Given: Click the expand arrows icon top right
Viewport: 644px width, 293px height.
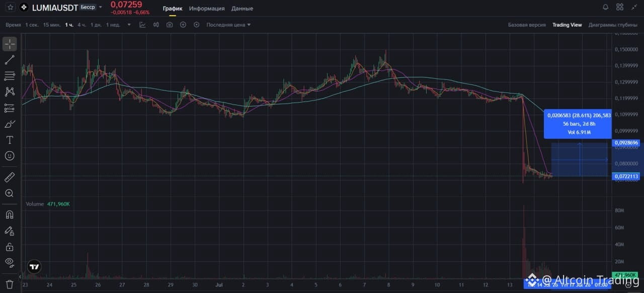Looking at the screenshot, I should click(634, 8).
